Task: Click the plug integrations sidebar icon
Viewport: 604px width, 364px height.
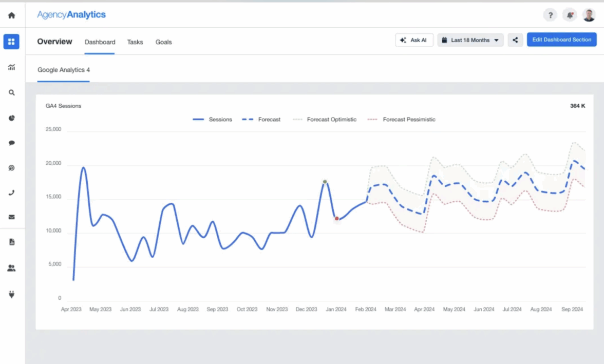Action: [11, 294]
